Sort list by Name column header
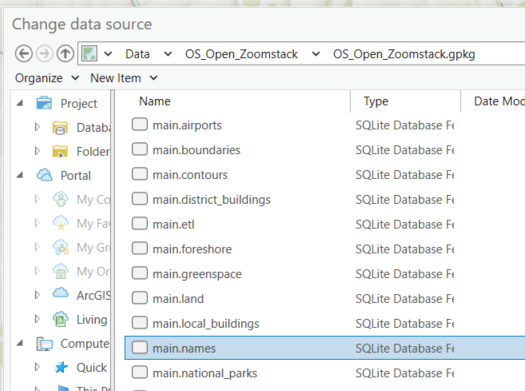Screen dimensions: 525x391 coord(233,101)
